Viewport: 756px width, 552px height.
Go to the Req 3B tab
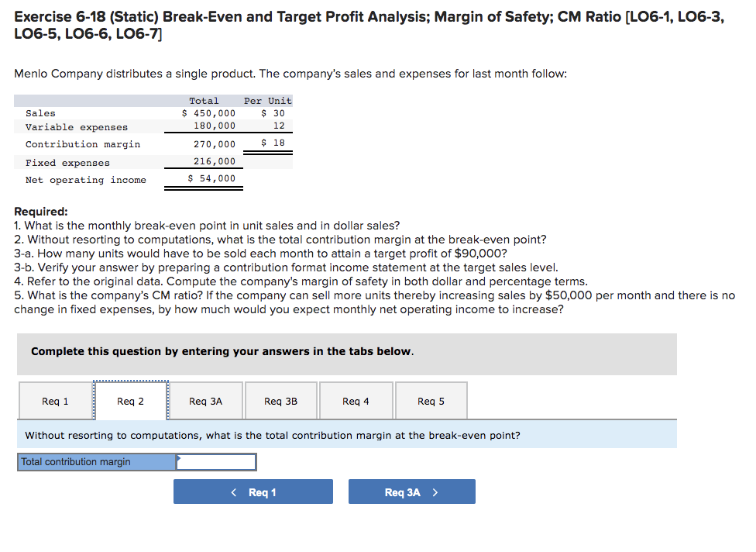[281, 401]
